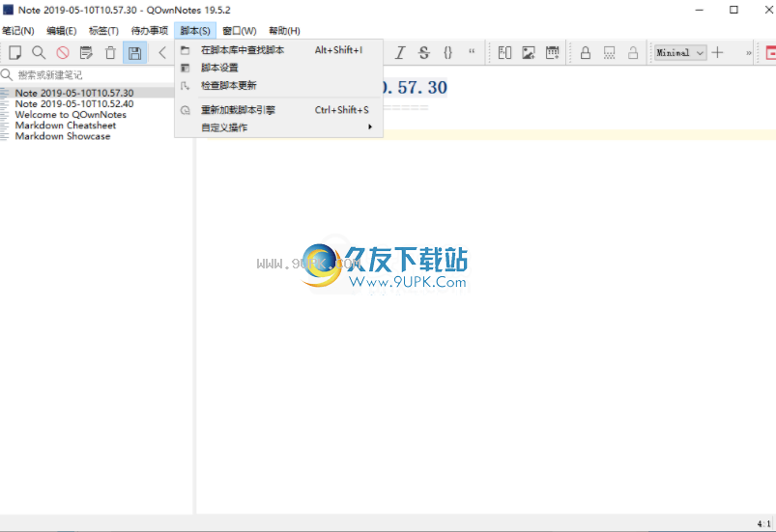This screenshot has width=776, height=532.
Task: Click the edit note list icon
Action: pyautogui.click(x=86, y=52)
